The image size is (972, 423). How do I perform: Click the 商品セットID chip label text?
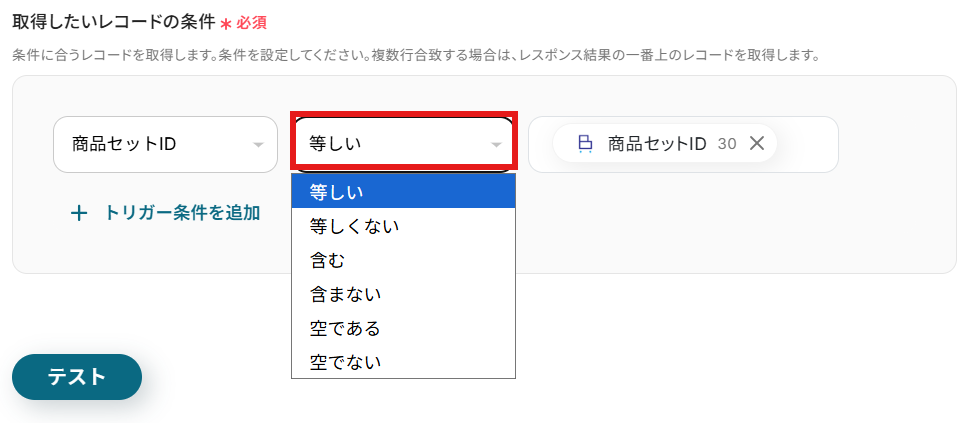657,144
